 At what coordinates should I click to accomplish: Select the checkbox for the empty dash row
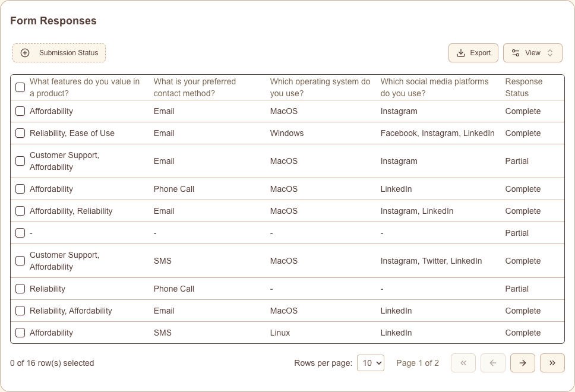pyautogui.click(x=20, y=233)
